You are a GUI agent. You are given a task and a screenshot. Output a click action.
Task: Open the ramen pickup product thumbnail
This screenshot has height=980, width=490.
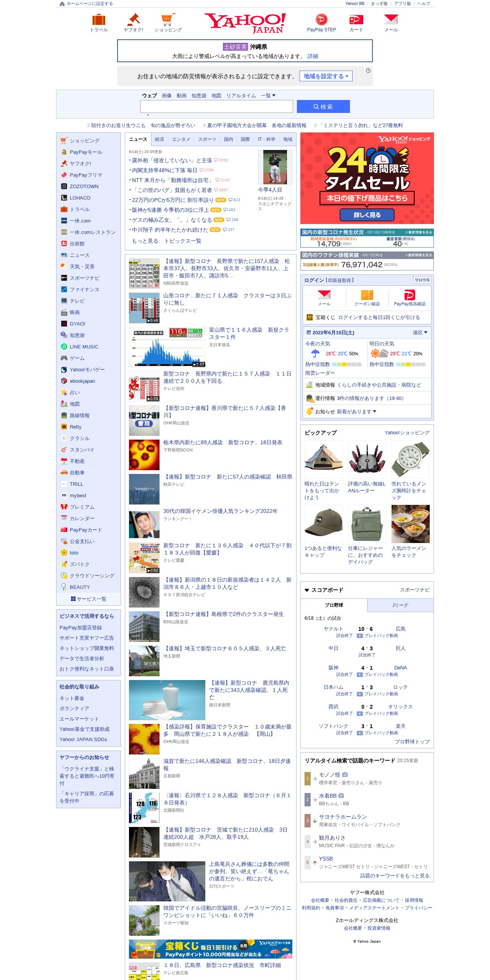point(410,524)
